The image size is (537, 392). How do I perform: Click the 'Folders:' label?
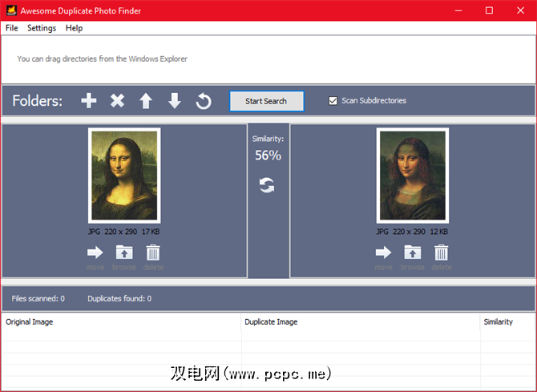pyautogui.click(x=38, y=101)
